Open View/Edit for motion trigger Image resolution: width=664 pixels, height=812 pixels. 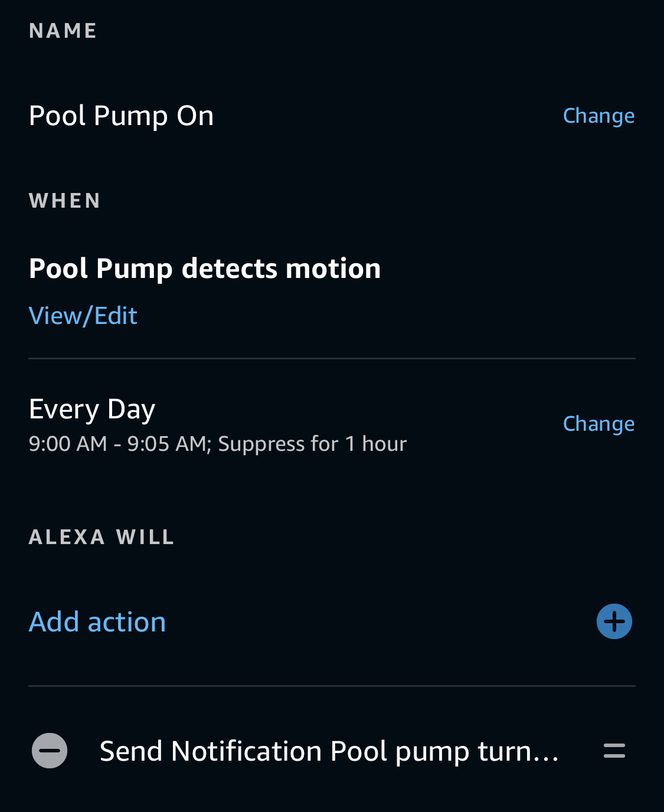pos(83,316)
